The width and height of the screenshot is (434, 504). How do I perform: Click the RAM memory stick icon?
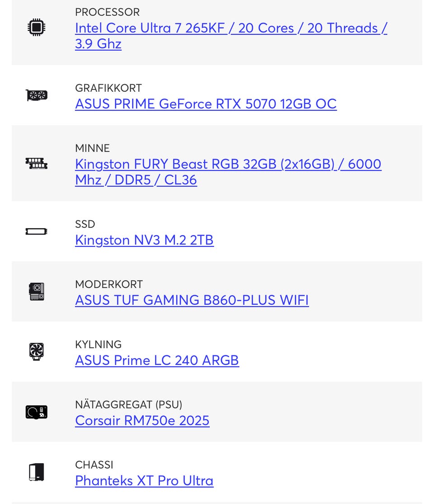pyautogui.click(x=36, y=163)
